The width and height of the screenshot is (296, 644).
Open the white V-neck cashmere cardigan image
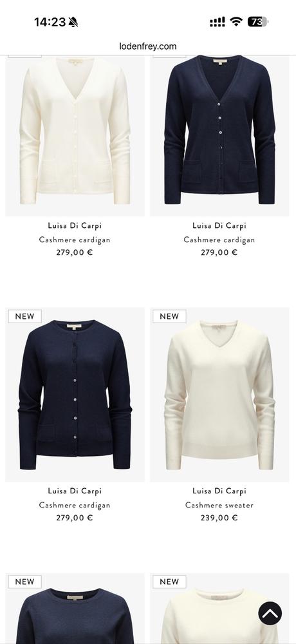pyautogui.click(x=75, y=135)
